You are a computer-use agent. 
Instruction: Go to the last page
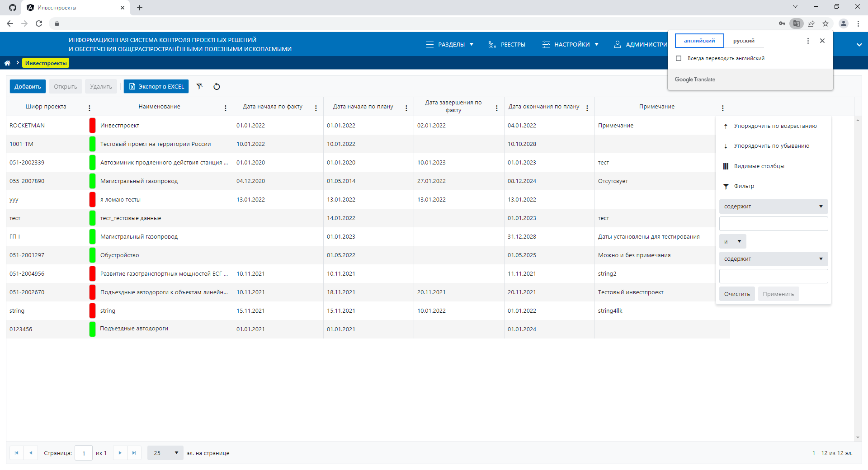pos(134,453)
